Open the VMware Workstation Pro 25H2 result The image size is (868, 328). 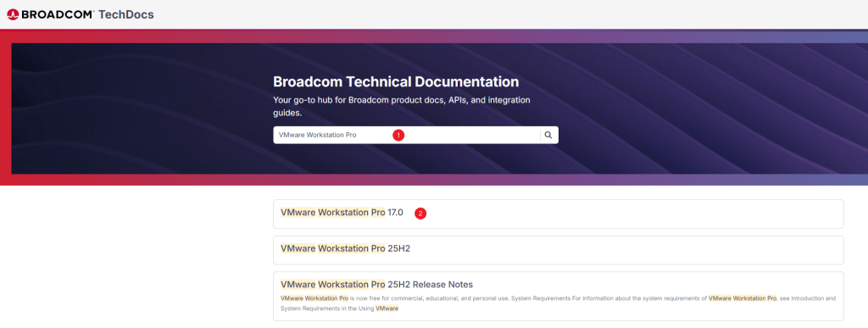click(x=559, y=250)
